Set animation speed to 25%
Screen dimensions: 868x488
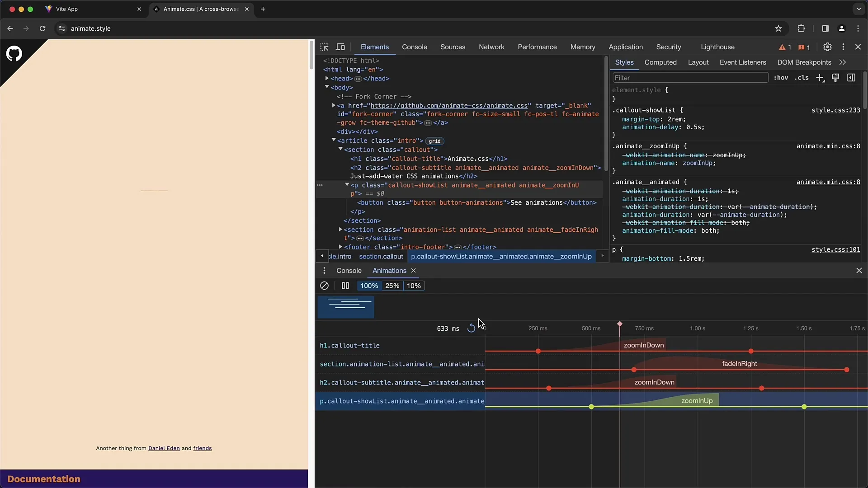point(392,286)
